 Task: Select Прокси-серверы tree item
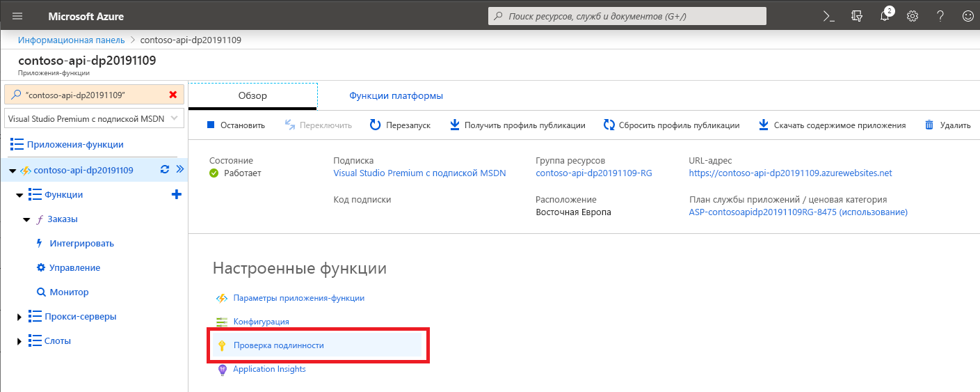tap(81, 317)
